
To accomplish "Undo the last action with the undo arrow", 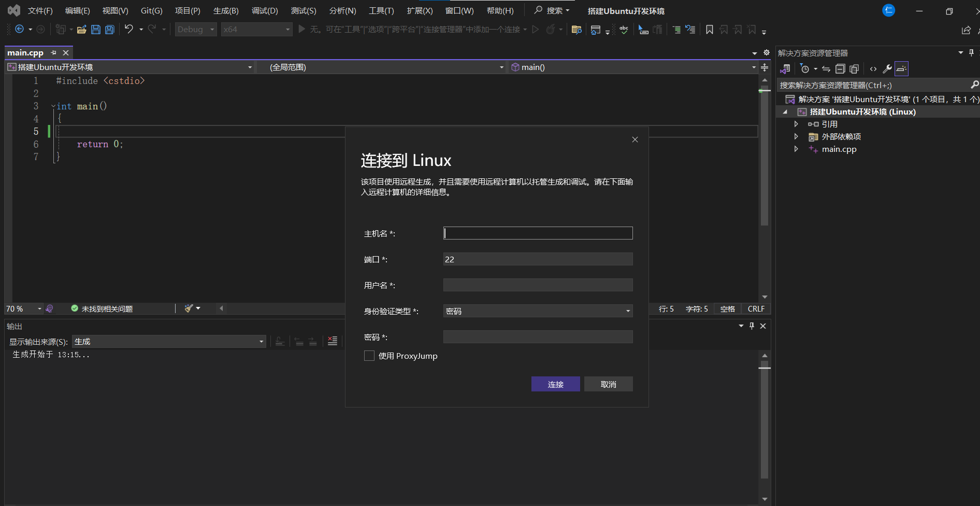I will coord(129,29).
